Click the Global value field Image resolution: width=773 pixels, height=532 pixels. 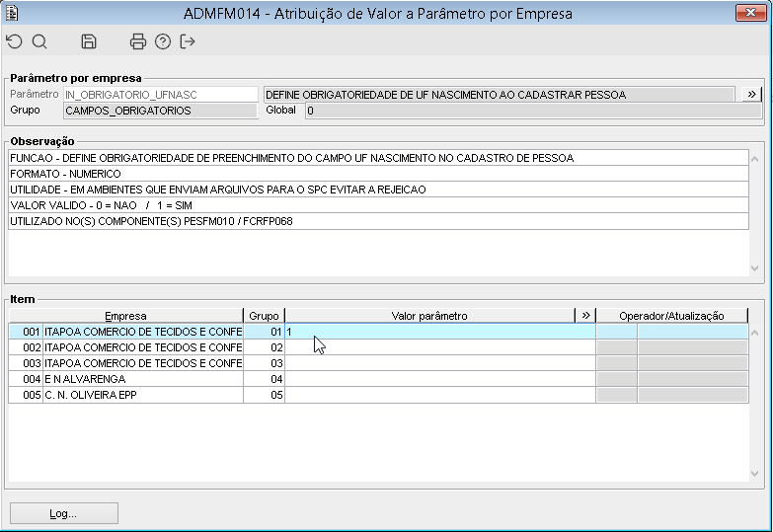(x=533, y=111)
